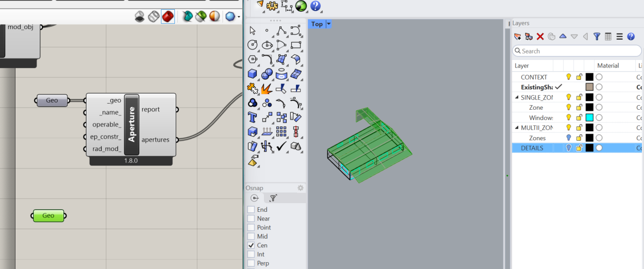Image resolution: width=644 pixels, height=269 pixels.
Task: Select the green Geo parameter component
Action: (x=48, y=216)
